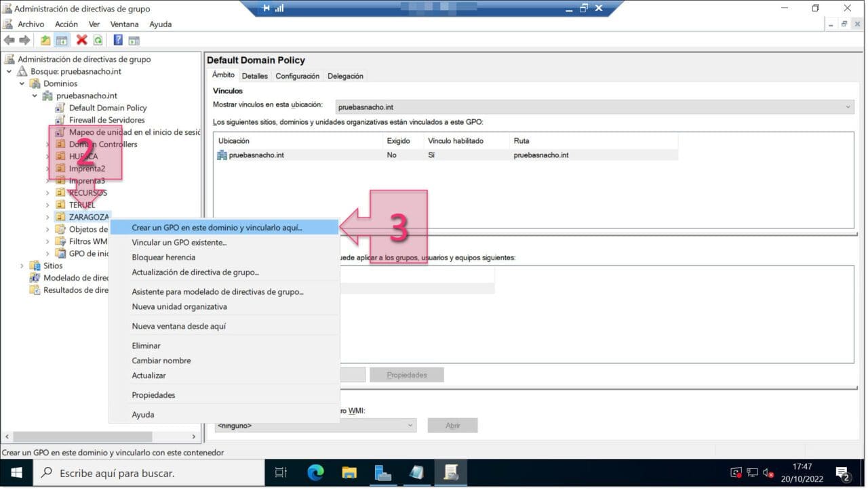868x490 pixels.
Task: Click the Modelado de directivas icon
Action: (35, 278)
